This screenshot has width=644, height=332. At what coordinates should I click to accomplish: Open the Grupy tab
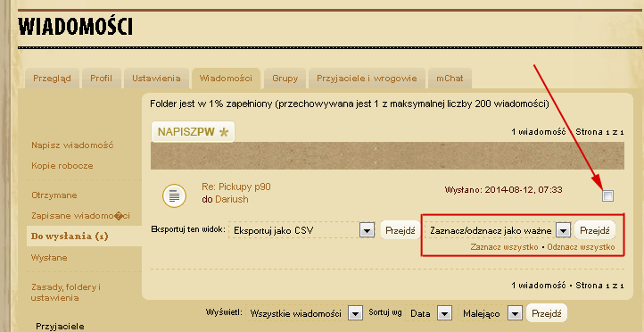click(285, 79)
